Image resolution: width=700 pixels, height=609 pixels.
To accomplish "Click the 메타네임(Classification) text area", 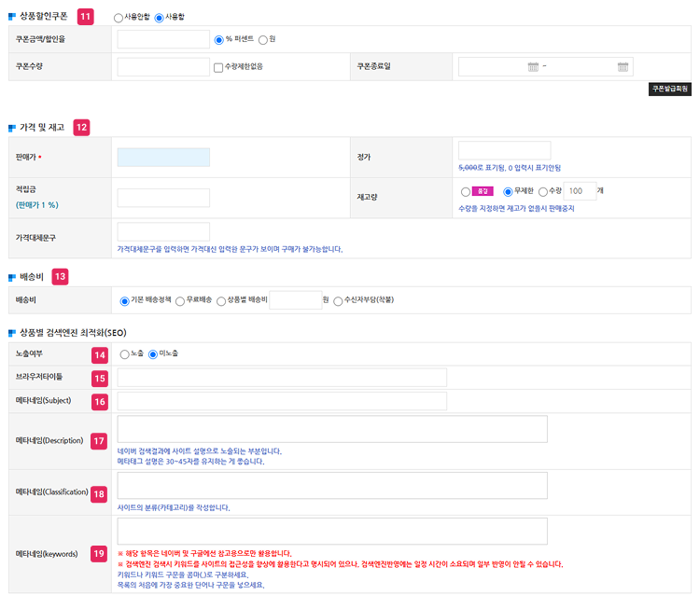I will point(332,485).
